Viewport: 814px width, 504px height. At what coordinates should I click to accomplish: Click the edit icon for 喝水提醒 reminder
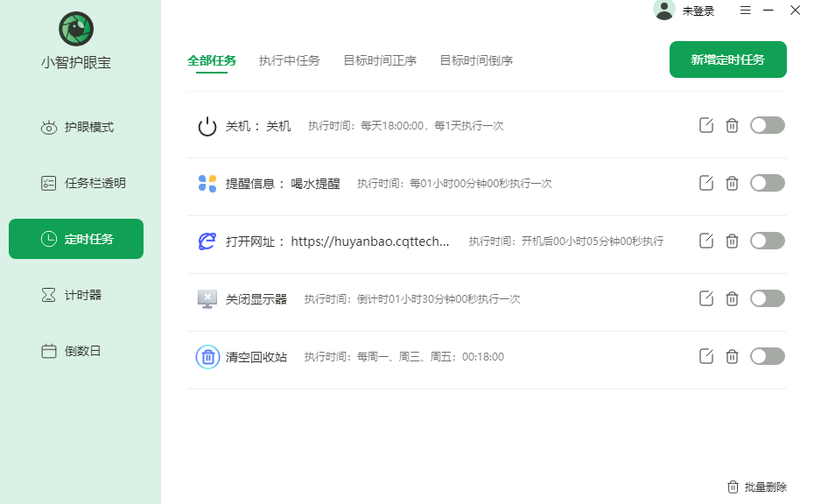pyautogui.click(x=706, y=183)
